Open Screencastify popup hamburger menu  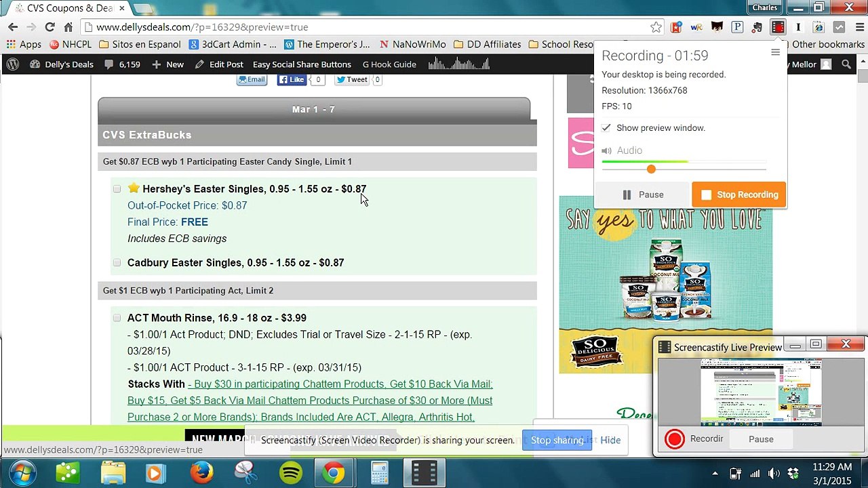[x=775, y=52]
